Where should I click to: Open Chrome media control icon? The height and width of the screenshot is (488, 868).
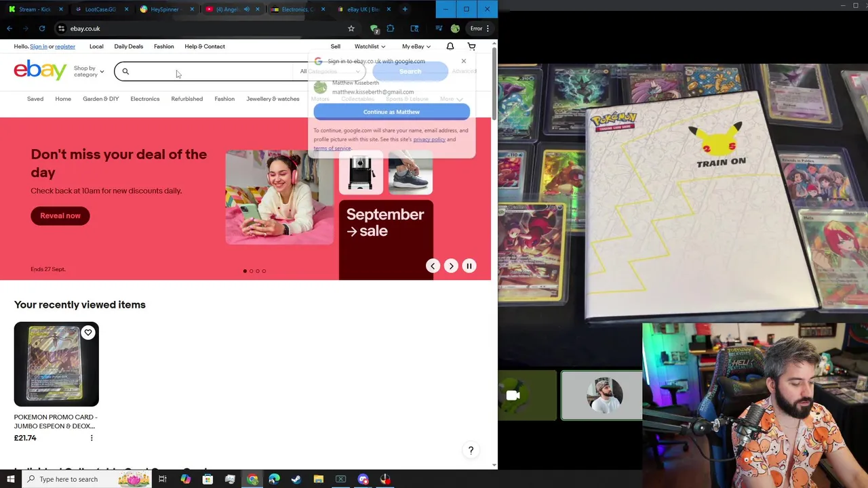(x=439, y=28)
